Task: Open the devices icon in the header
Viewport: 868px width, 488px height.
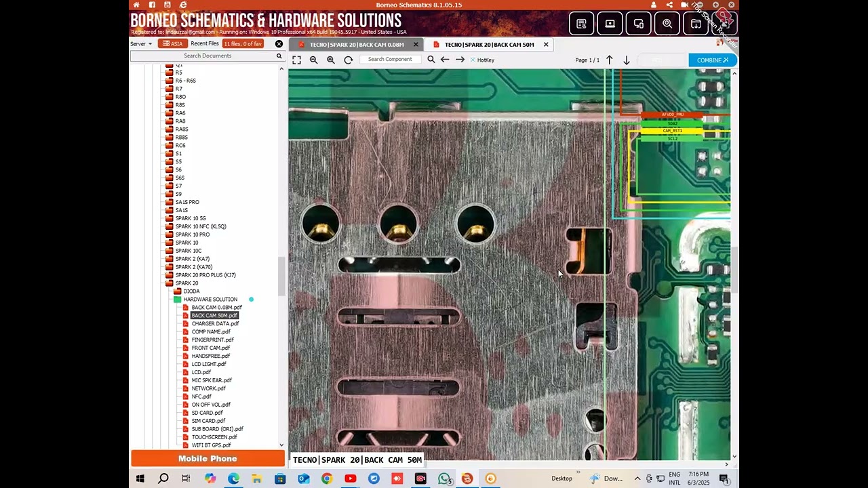Action: (638, 24)
